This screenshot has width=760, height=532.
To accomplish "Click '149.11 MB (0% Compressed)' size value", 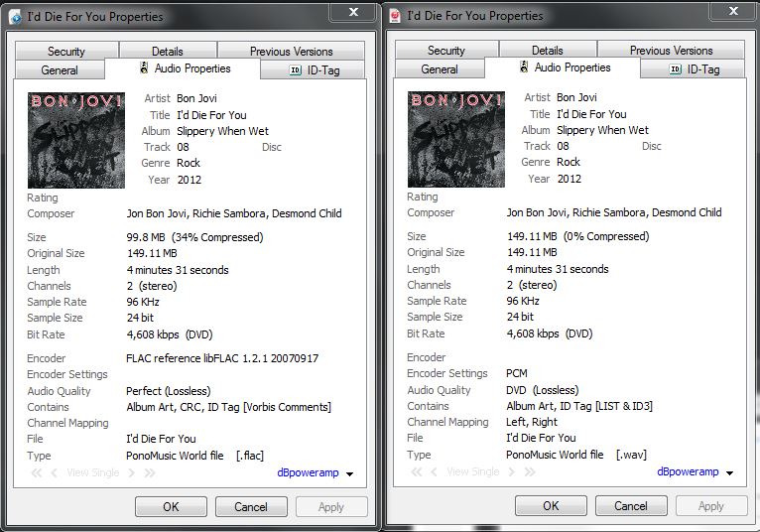I will coord(577,236).
